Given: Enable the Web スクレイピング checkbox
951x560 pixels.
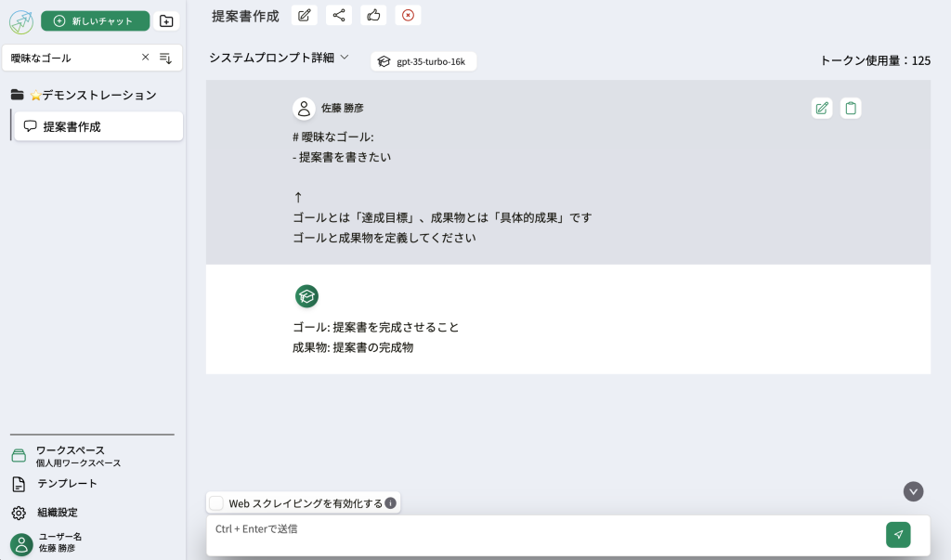Looking at the screenshot, I should (x=216, y=503).
